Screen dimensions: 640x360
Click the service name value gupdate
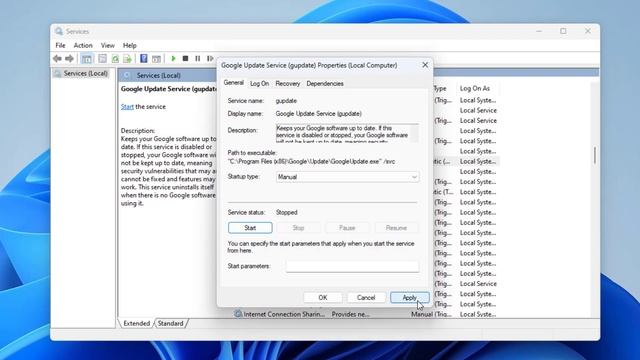286,100
